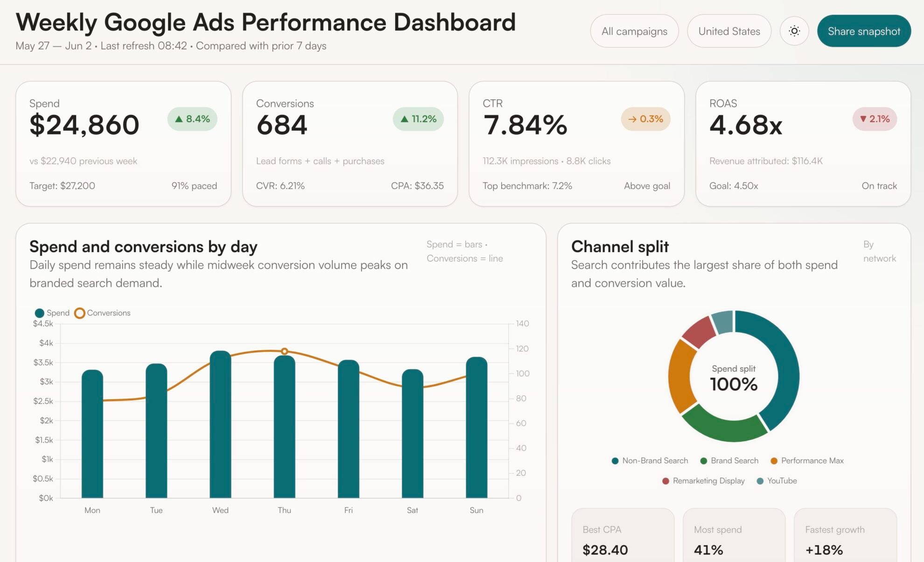Click the Monday spend bar
Screen dimensions: 924x562
point(92,434)
